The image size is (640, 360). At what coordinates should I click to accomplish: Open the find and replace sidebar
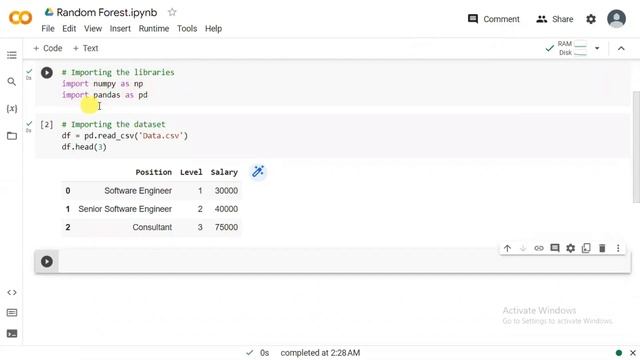coord(12,82)
